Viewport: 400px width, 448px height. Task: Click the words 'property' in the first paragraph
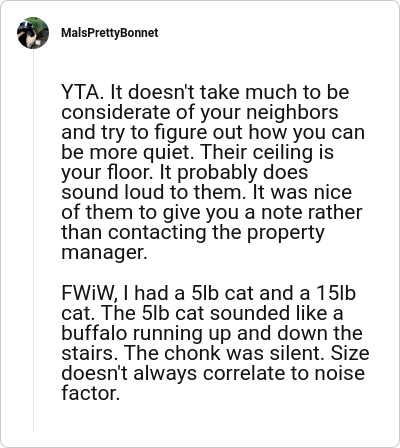285,233
